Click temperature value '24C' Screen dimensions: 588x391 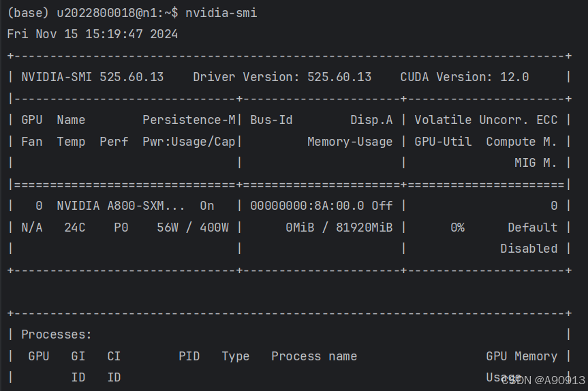[75, 228]
